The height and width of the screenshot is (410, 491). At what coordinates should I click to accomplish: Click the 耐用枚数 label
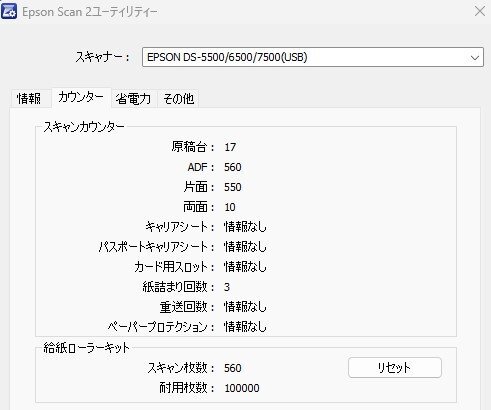(x=187, y=388)
